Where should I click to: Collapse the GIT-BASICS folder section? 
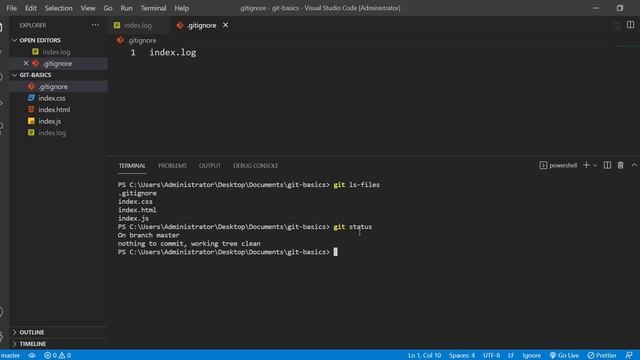35,75
